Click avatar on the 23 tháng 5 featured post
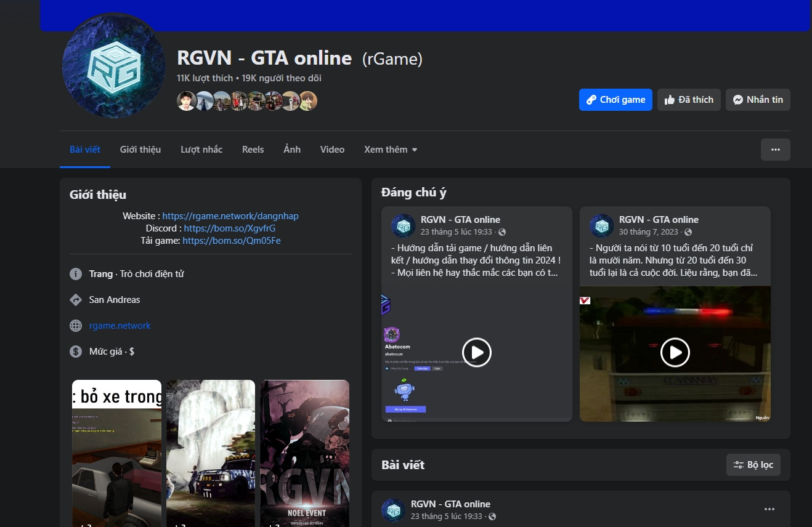This screenshot has width=812, height=527. pos(404,226)
